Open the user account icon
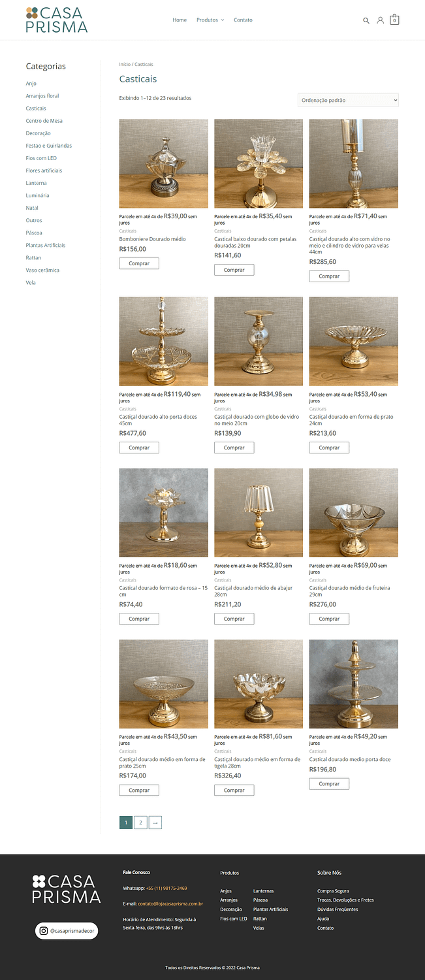 (380, 20)
